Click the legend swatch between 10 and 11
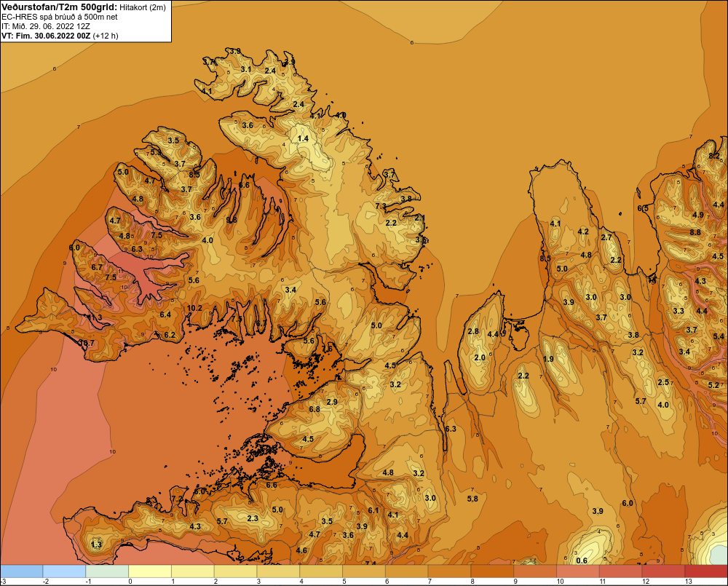 tap(578, 571)
